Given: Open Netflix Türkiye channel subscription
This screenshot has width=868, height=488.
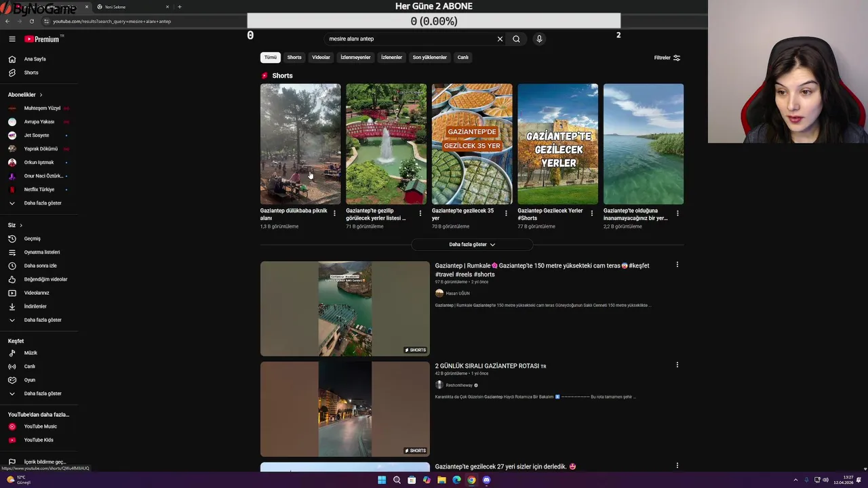Looking at the screenshot, I should 39,190.
